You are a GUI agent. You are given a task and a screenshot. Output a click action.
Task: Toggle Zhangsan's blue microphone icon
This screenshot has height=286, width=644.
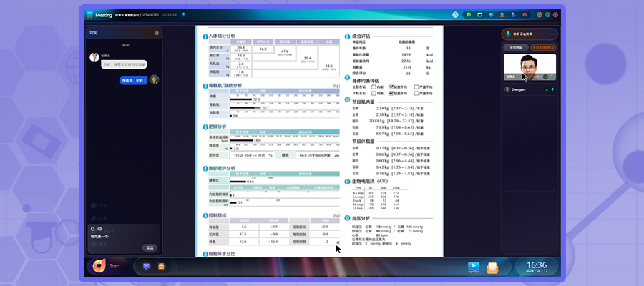pos(553,89)
